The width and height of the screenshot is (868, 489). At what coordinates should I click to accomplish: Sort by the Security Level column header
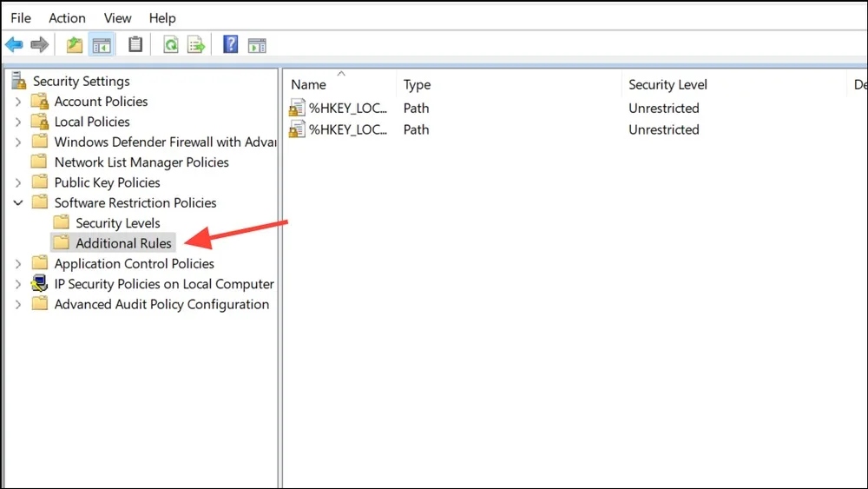coord(667,85)
